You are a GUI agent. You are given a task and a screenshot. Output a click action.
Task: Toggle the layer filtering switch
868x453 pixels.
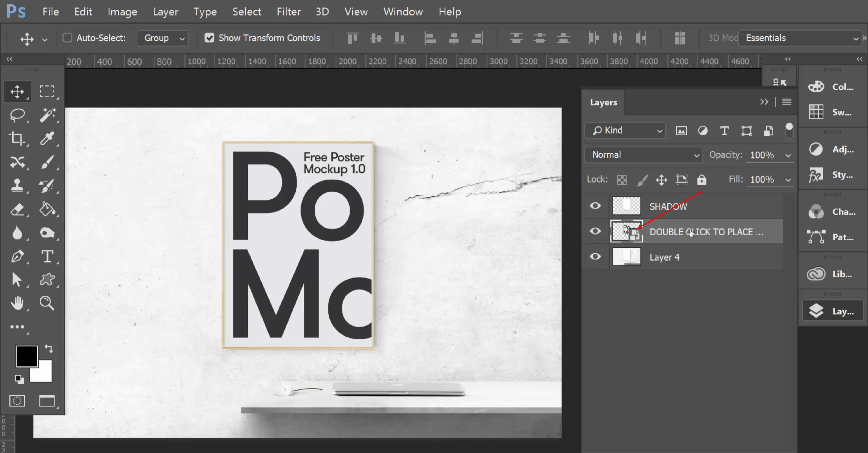(789, 131)
